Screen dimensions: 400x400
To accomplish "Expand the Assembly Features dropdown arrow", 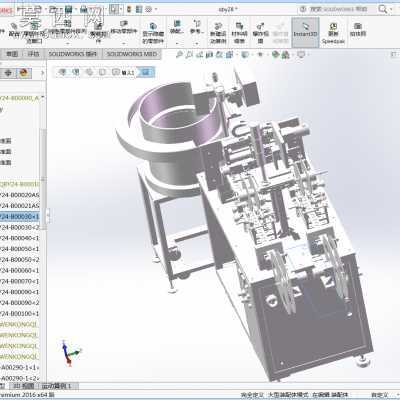I will (x=177, y=43).
